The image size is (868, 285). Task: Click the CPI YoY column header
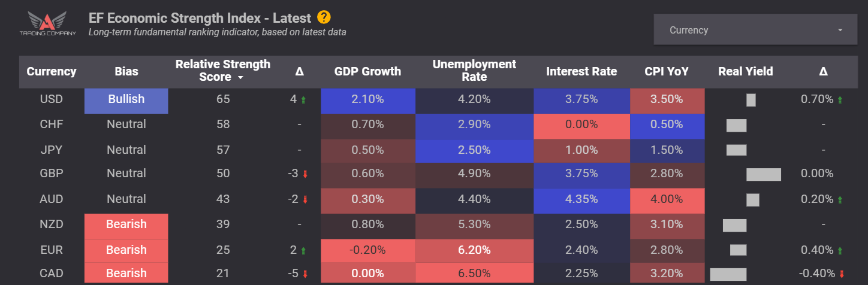666,71
